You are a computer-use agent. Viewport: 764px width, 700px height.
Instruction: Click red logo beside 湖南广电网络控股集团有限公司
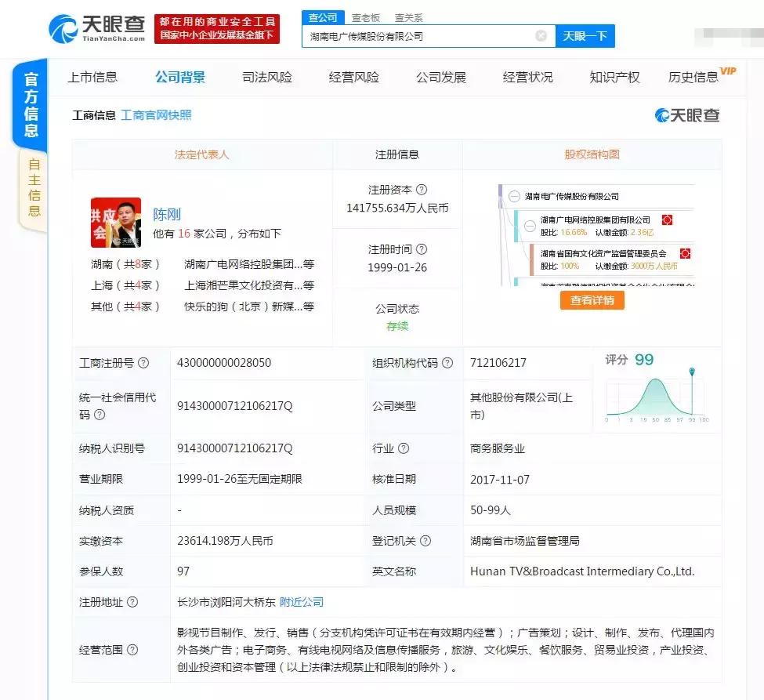pyautogui.click(x=668, y=220)
